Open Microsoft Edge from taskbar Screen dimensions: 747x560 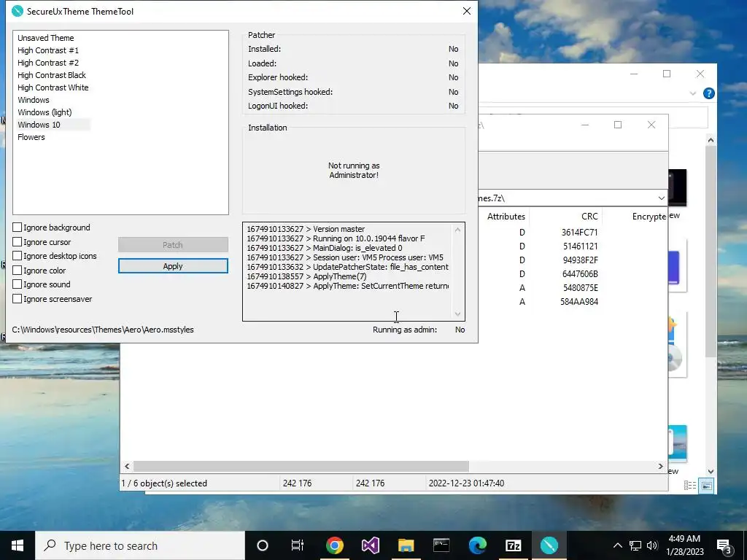[477, 545]
